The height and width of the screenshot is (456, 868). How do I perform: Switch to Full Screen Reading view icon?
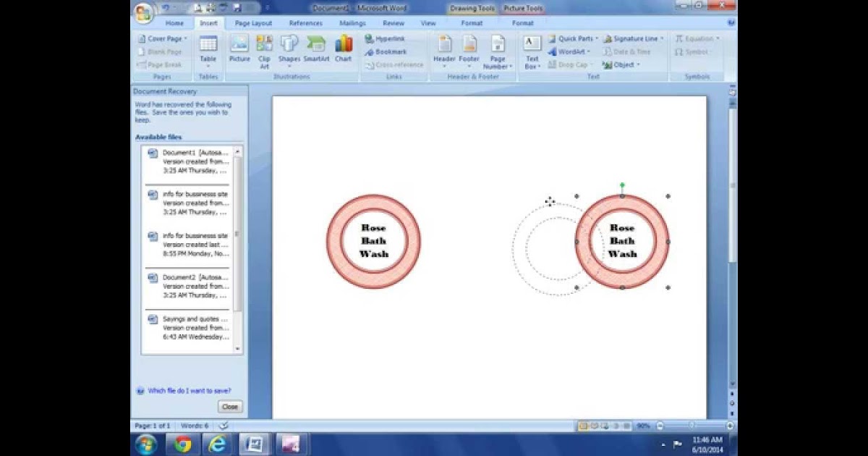pyautogui.click(x=594, y=426)
